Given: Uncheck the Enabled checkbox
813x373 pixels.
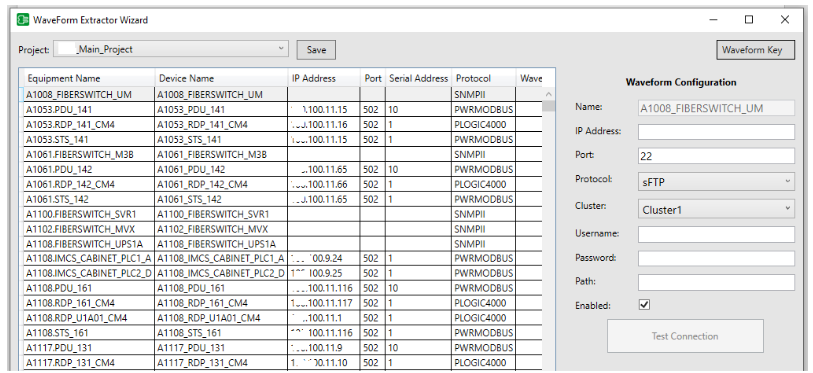Looking at the screenshot, I should [x=644, y=305].
